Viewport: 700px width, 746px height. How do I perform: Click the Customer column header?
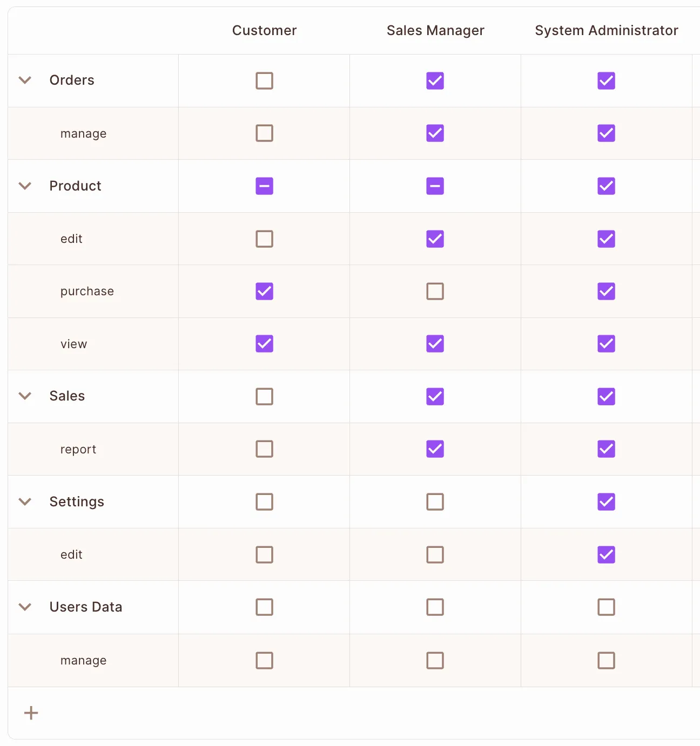coord(264,31)
